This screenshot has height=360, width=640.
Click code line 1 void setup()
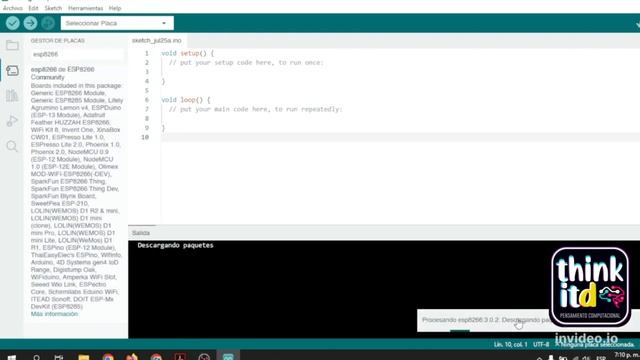187,53
